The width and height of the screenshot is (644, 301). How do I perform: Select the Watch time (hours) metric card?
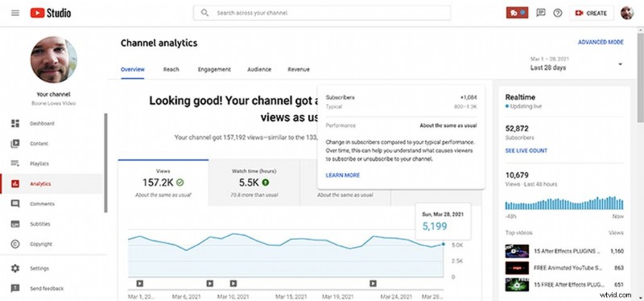(254, 183)
